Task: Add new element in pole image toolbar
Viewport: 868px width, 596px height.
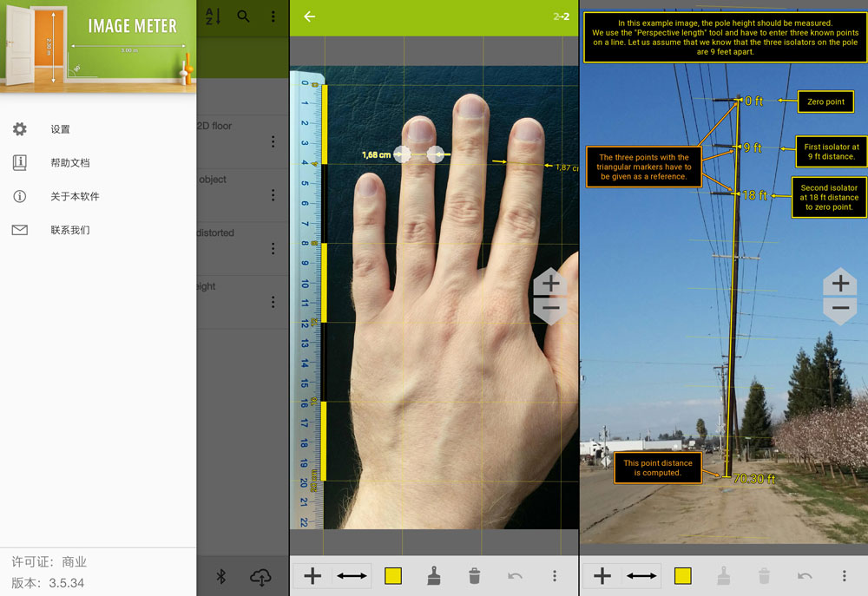Action: point(602,576)
